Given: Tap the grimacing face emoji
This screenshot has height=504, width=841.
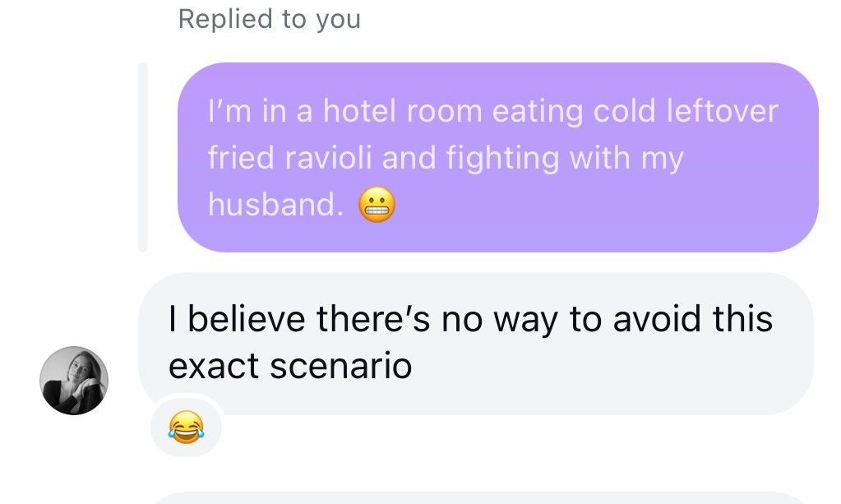Looking at the screenshot, I should click(x=377, y=205).
